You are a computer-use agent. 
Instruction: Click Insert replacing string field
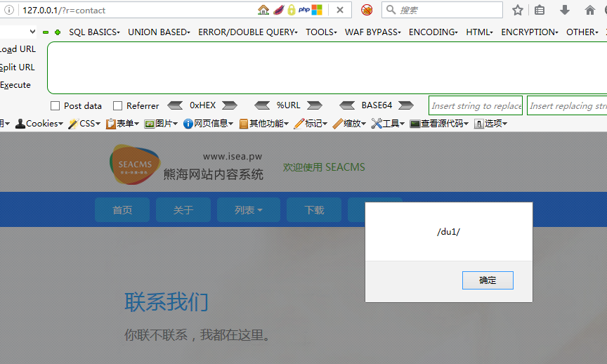click(x=567, y=105)
